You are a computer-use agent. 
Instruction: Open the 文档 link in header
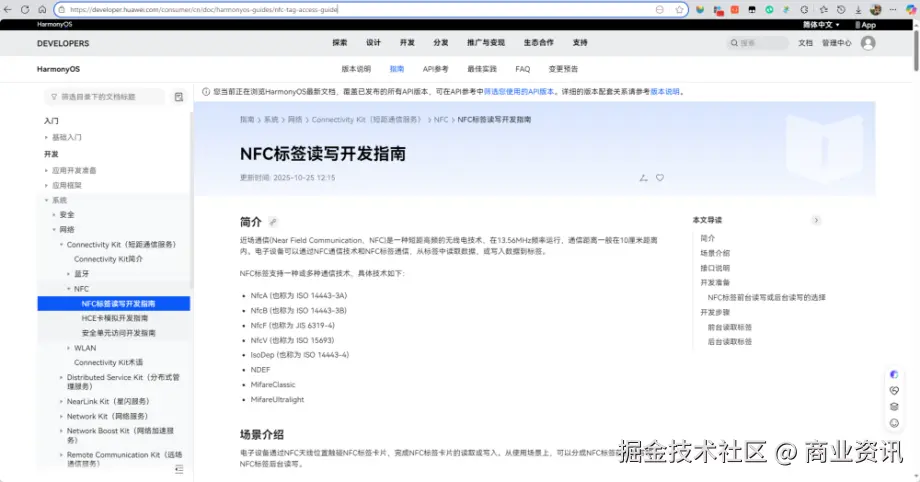coord(805,43)
